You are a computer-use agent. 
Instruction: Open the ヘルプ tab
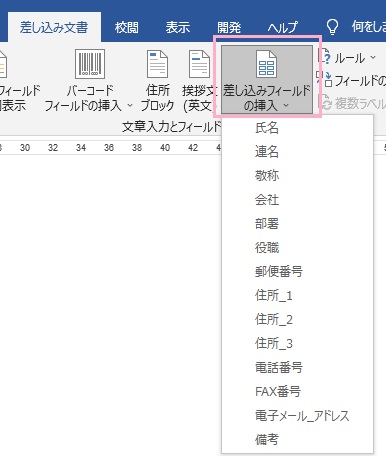pos(282,27)
